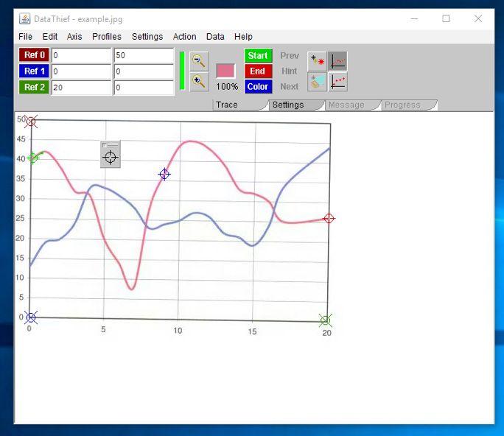Click Ref 0 X value field
This screenshot has width=504, height=436.
tap(81, 55)
